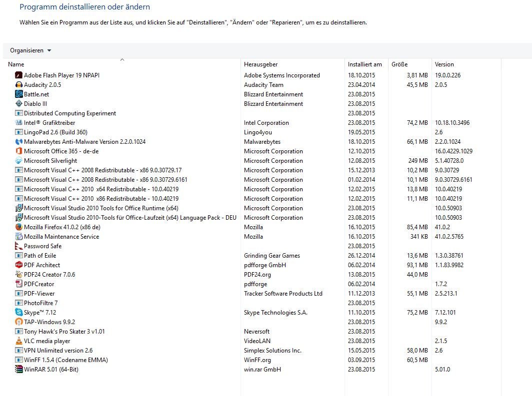Click the Microsoft Office 365 icon
This screenshot has width=532, height=396.
point(19,151)
